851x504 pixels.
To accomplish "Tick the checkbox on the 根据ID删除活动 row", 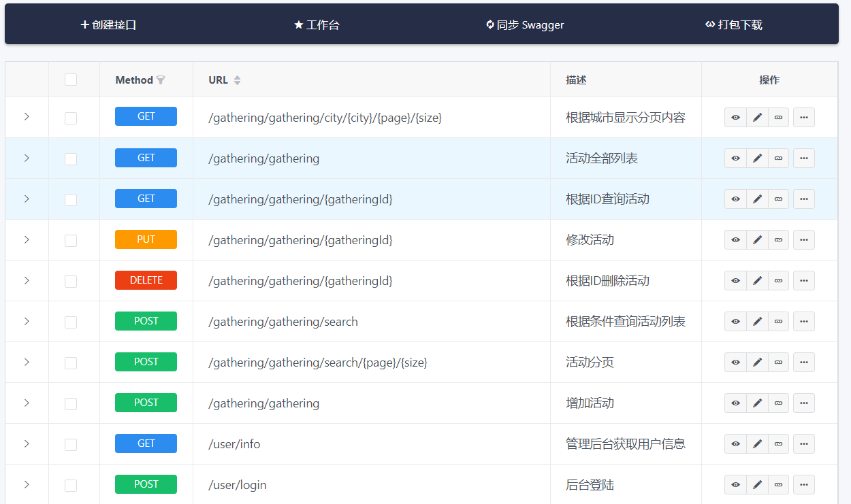I will click(71, 281).
